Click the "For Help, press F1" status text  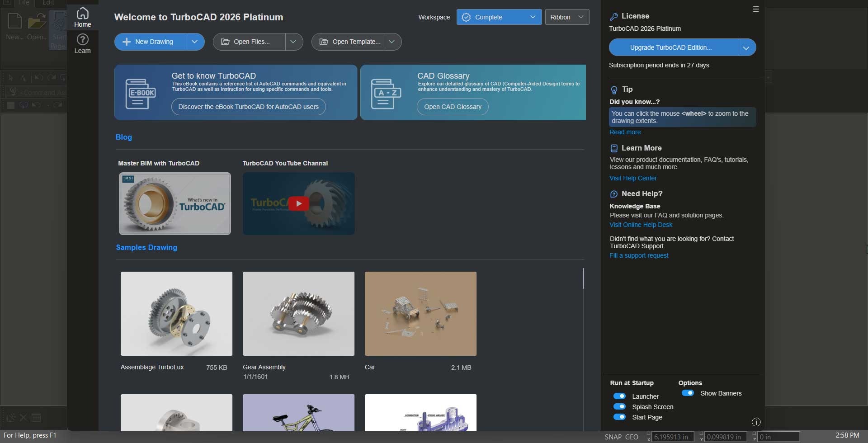click(30, 435)
